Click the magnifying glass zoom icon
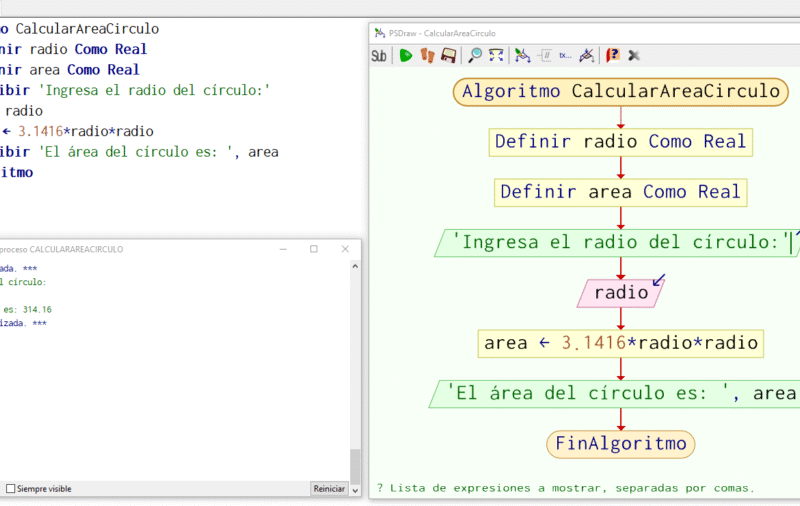 click(x=475, y=56)
